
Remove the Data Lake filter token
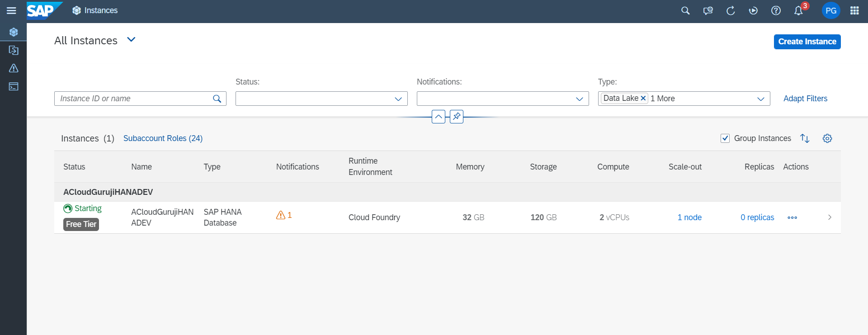pos(643,99)
